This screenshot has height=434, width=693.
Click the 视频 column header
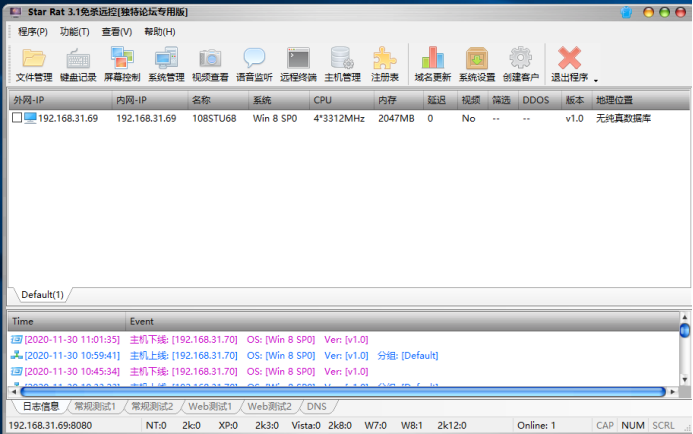[472, 100]
